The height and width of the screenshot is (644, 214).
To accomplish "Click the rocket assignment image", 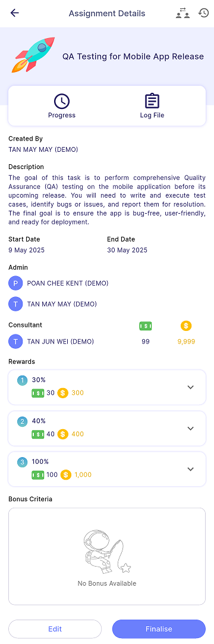I will pyautogui.click(x=34, y=55).
